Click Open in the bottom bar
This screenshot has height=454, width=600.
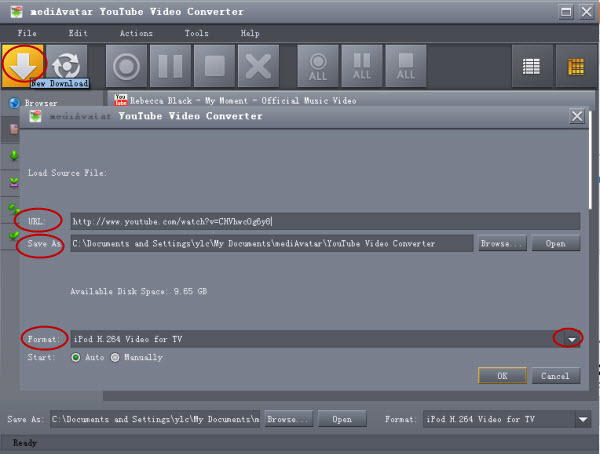click(342, 419)
